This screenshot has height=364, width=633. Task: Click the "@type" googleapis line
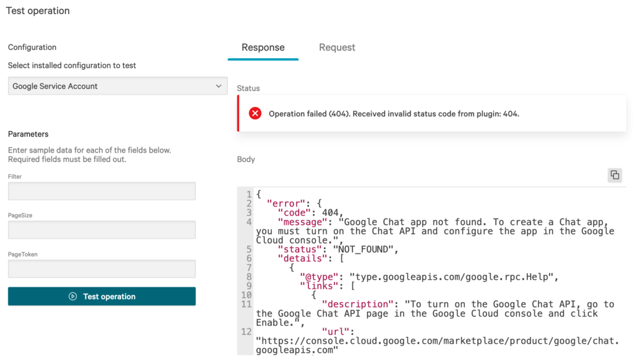(429, 277)
